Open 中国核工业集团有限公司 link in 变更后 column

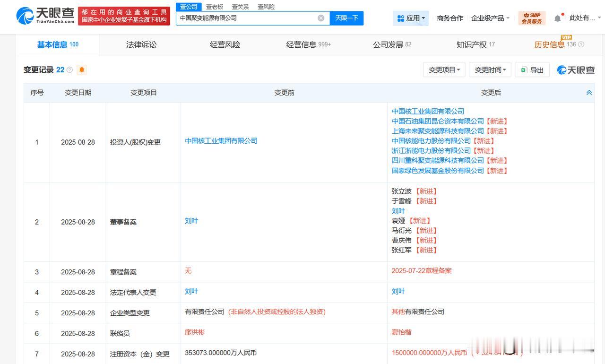[428, 111]
